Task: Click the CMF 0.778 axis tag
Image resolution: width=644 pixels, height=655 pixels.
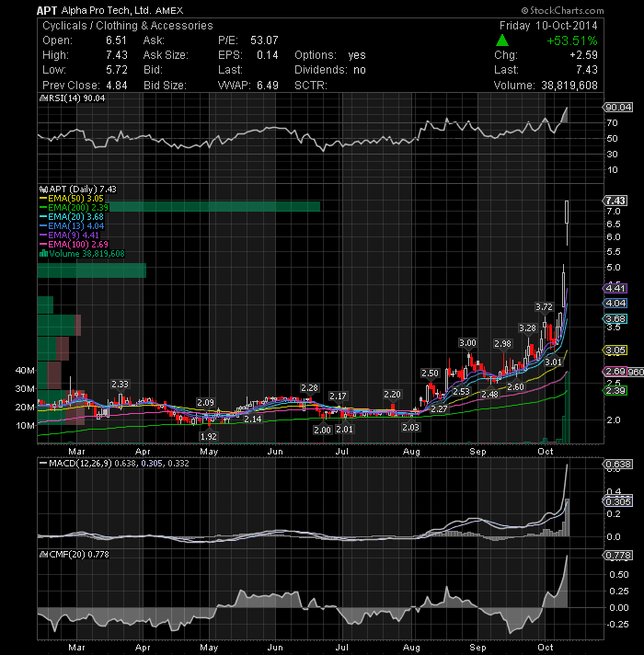Action: point(618,555)
